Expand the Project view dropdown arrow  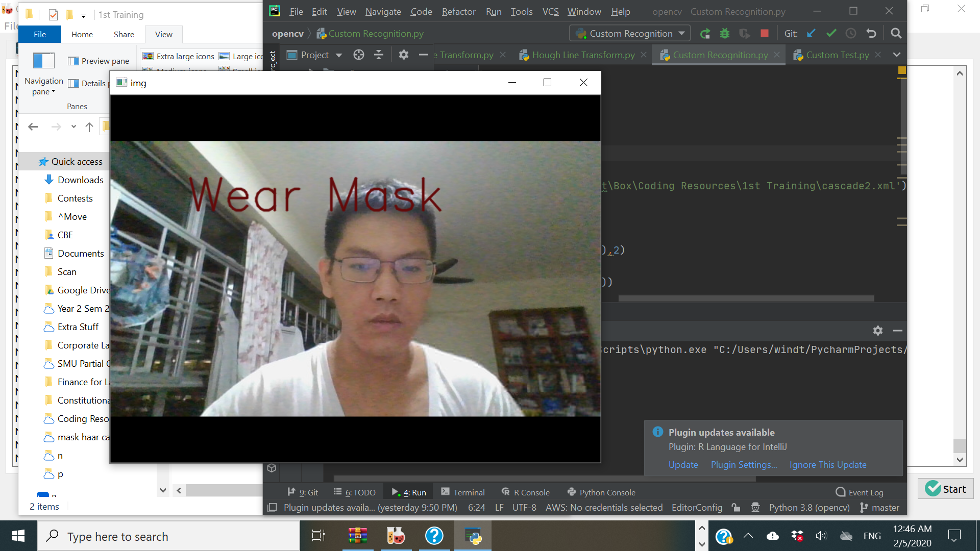click(x=339, y=55)
